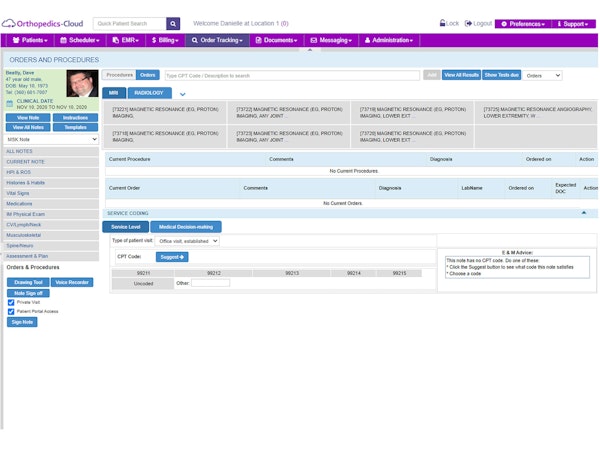Switch to Procedures toggle
This screenshot has width=600, height=450.
click(x=119, y=75)
